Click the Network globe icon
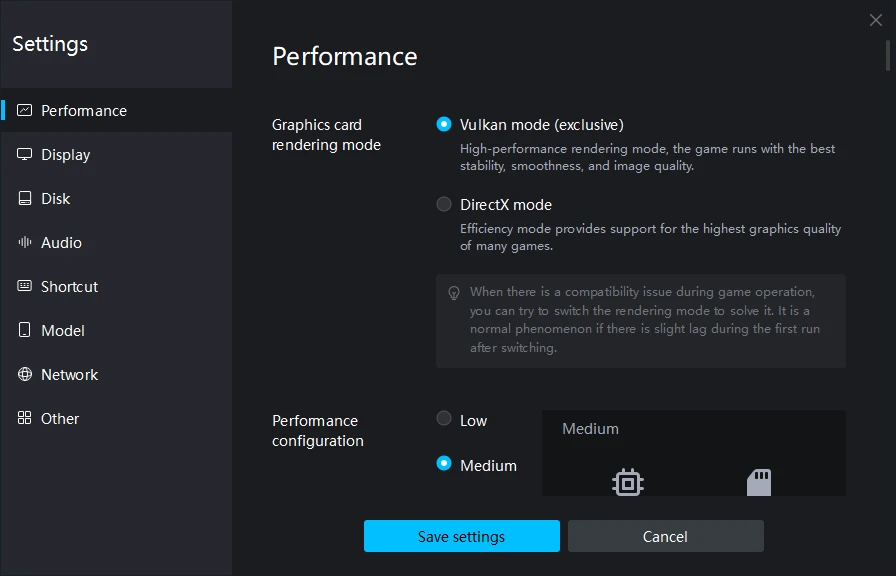The width and height of the screenshot is (896, 576). (25, 375)
